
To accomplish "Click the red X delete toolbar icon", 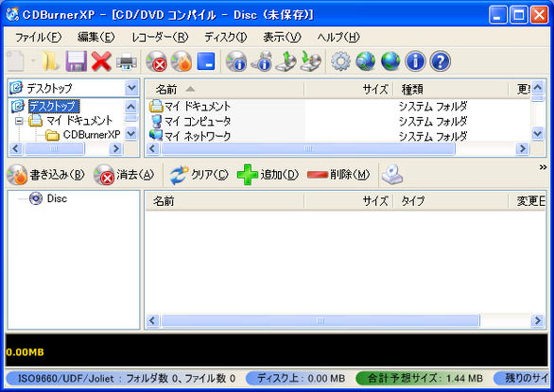I will pyautogui.click(x=101, y=61).
